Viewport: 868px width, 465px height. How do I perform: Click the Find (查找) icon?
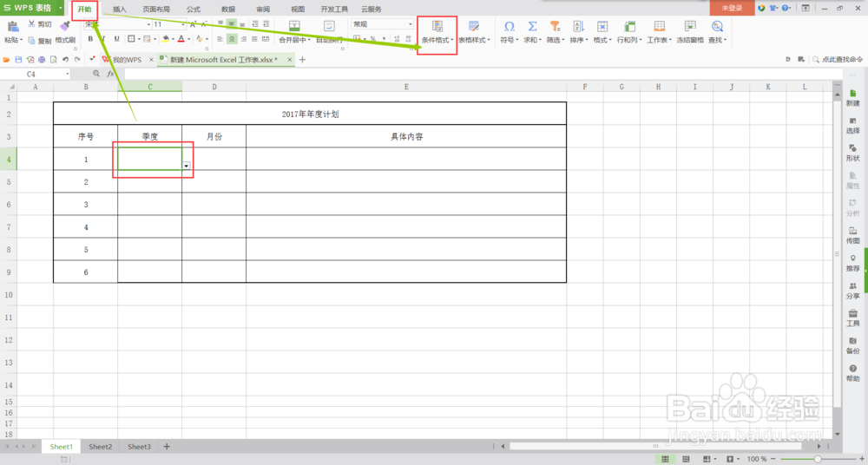pyautogui.click(x=718, y=26)
